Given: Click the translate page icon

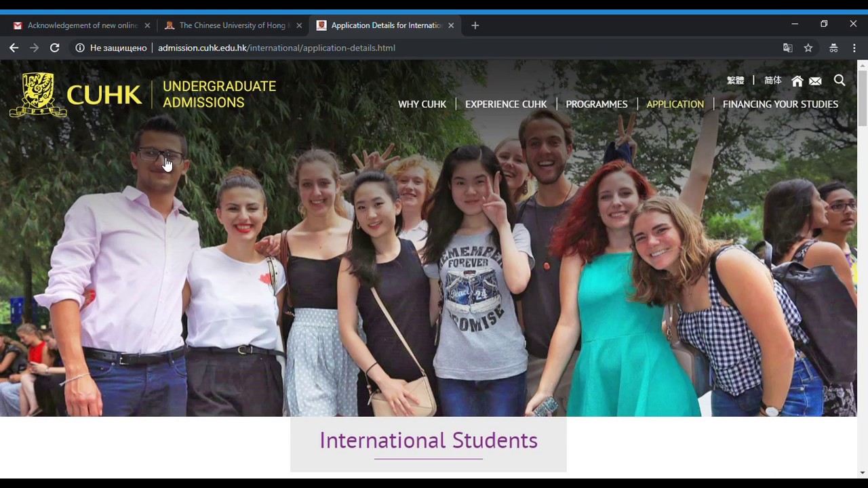Looking at the screenshot, I should point(787,47).
